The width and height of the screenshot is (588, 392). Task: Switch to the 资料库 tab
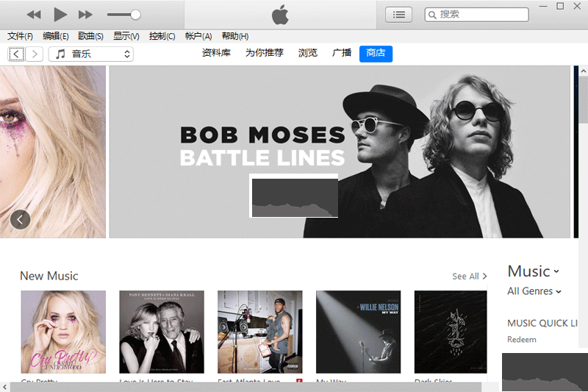[216, 53]
